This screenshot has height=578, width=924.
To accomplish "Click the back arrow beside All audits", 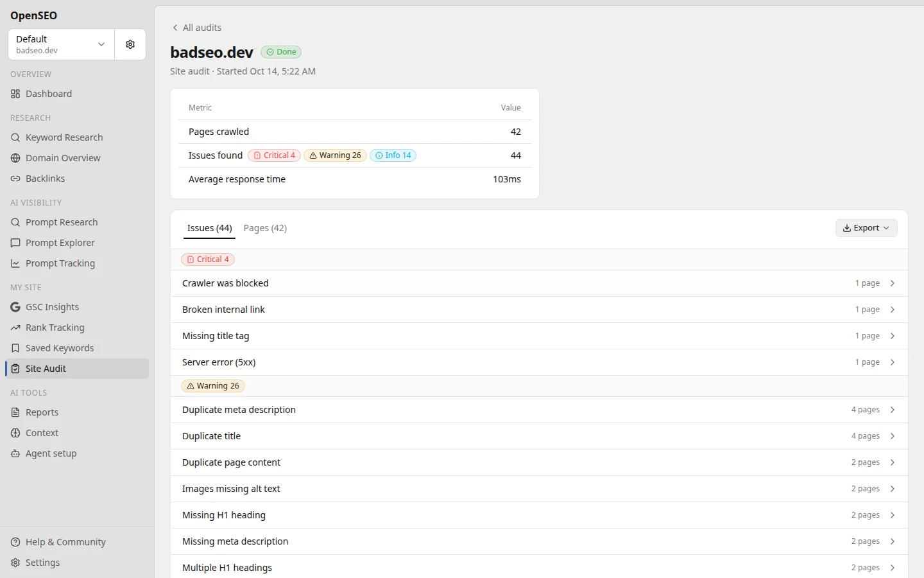I will click(x=175, y=28).
